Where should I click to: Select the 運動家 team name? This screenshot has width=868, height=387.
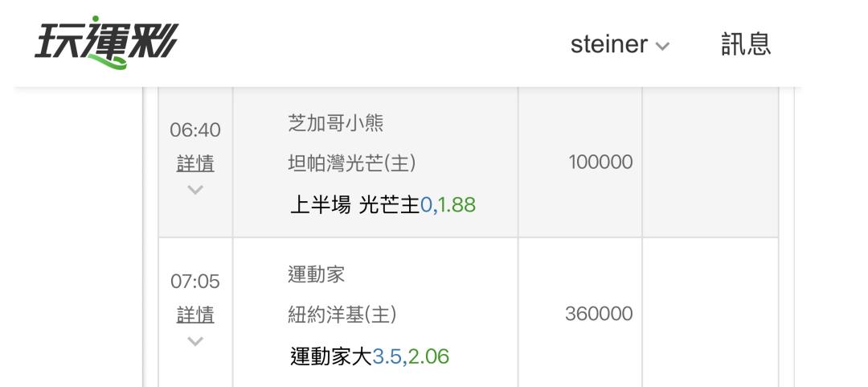(317, 275)
